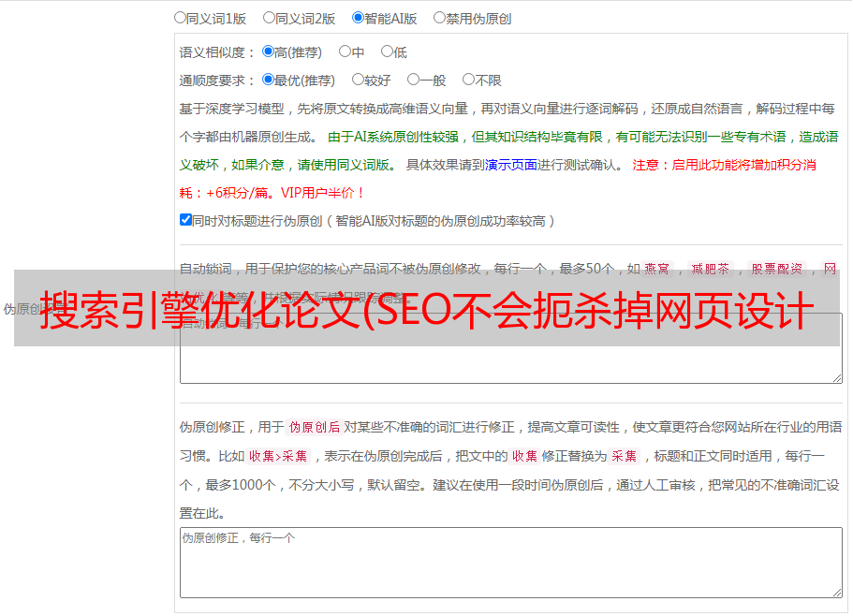Click the 燕窝 example tag
This screenshot has height=616, width=853.
pyautogui.click(x=656, y=269)
